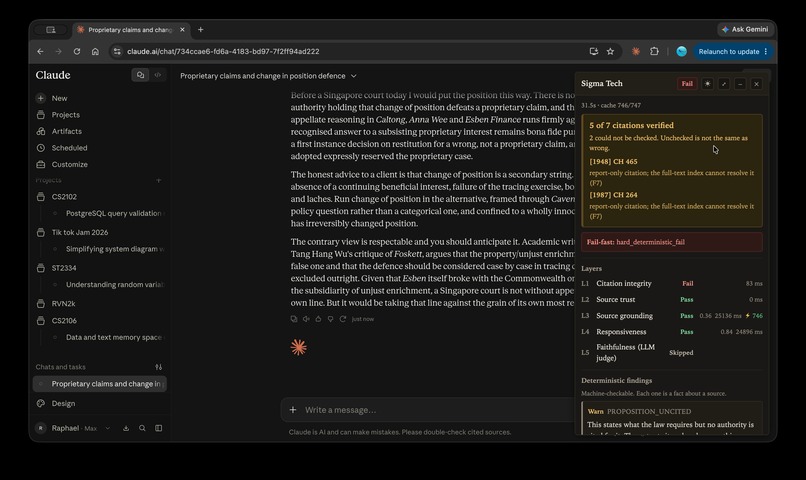The height and width of the screenshot is (480, 806).
Task: Click the Relaunch to update button
Action: 732,51
